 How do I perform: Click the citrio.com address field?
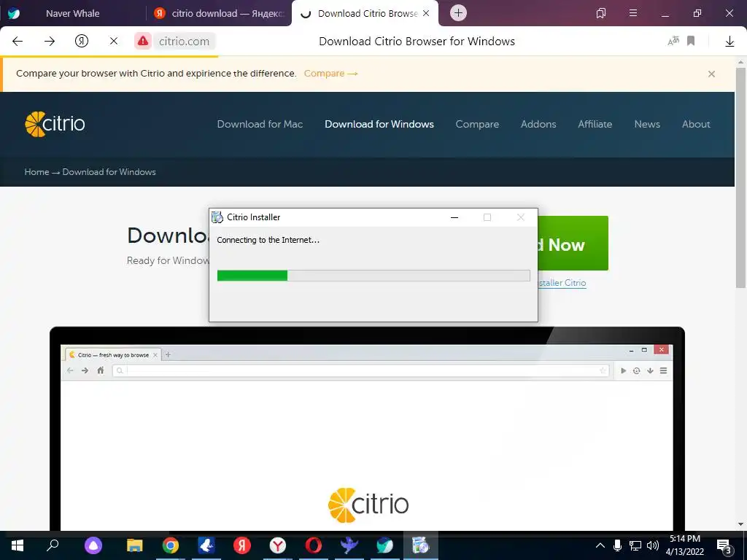click(x=185, y=42)
